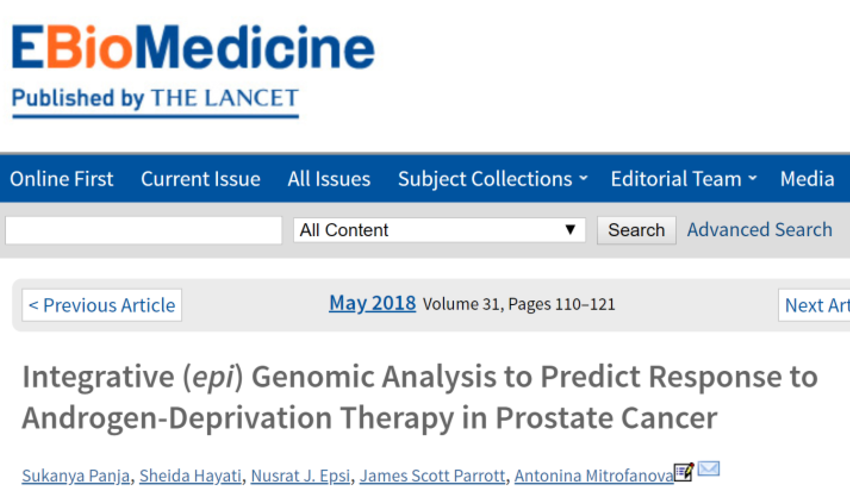Expand the Subject Collections menu

click(492, 179)
